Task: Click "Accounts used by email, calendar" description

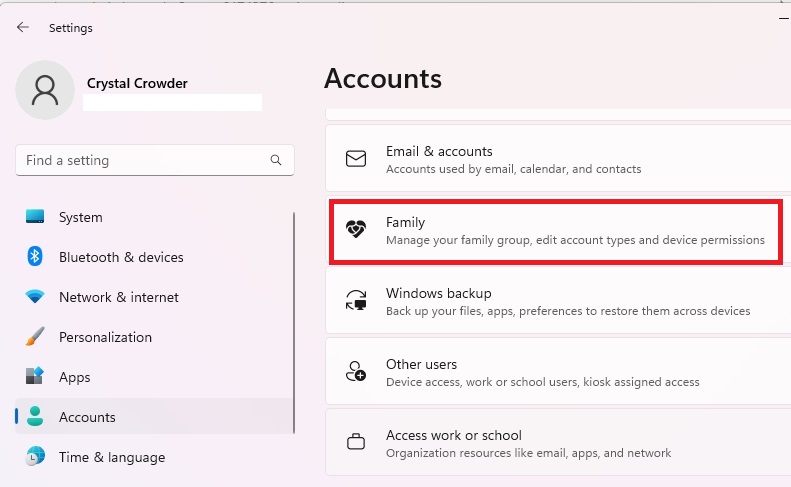Action: (514, 169)
